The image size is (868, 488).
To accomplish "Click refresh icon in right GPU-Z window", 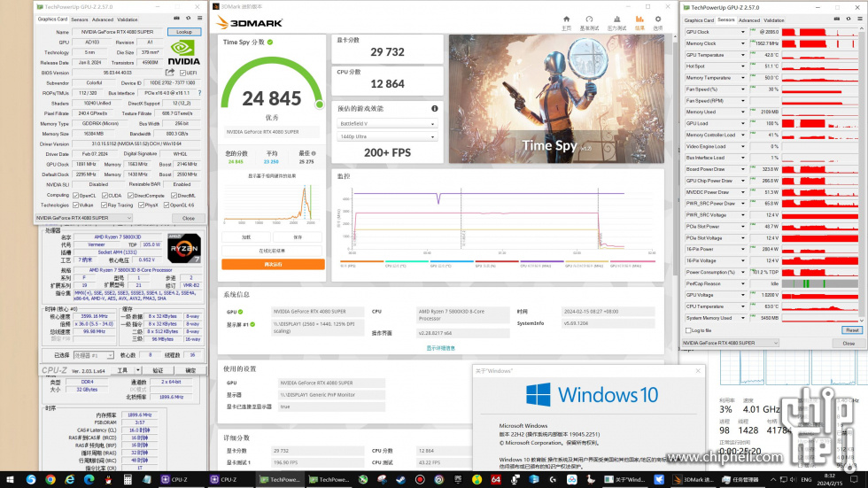I will tap(849, 19).
